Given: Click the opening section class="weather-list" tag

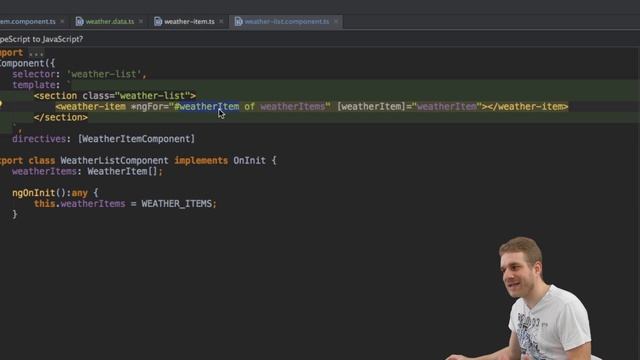Looking at the screenshot, I should pos(115,96).
